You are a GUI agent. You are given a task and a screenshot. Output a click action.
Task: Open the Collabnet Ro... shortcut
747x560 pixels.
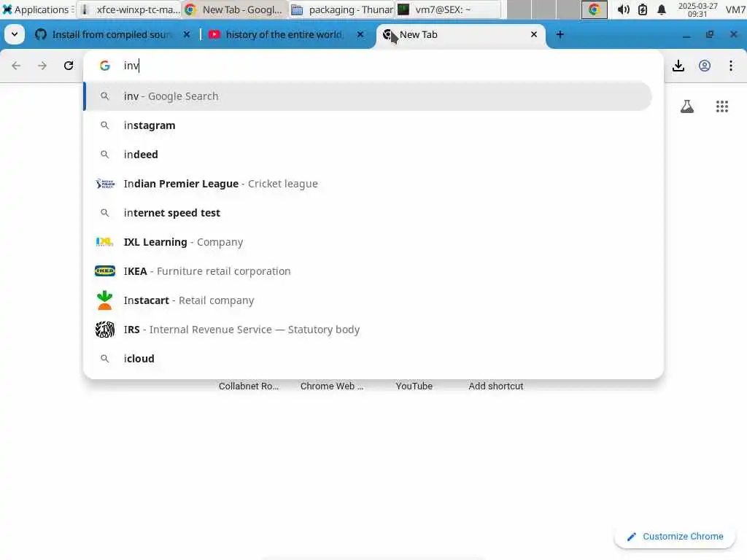[249, 386]
